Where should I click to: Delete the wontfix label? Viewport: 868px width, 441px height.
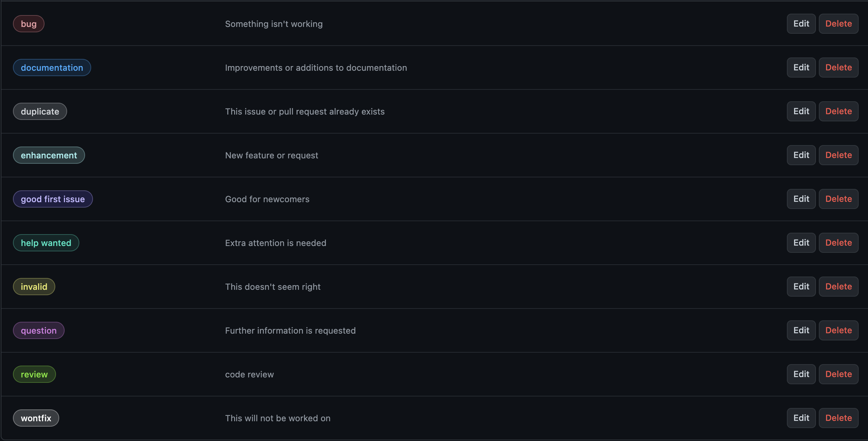pyautogui.click(x=839, y=418)
